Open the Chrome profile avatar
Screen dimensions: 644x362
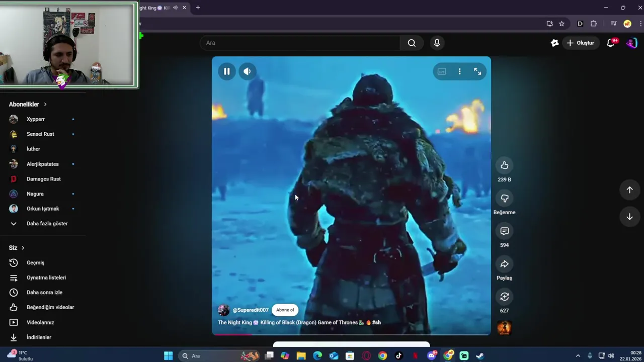(627, 24)
